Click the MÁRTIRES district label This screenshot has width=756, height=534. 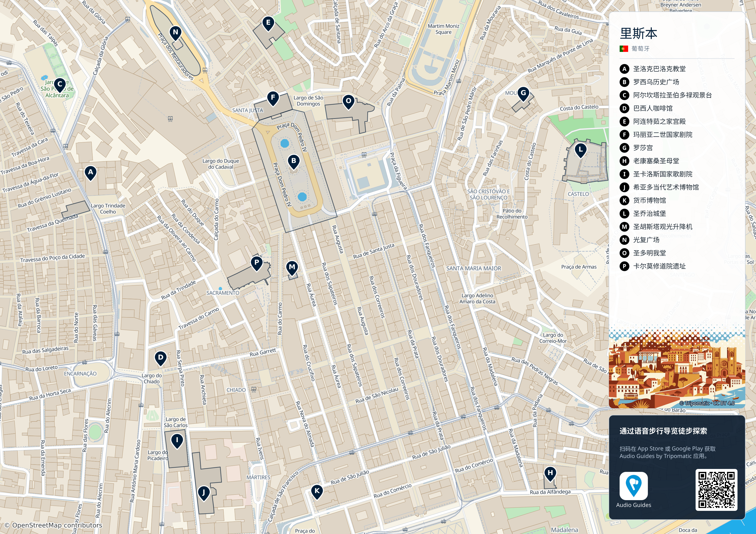pyautogui.click(x=258, y=477)
